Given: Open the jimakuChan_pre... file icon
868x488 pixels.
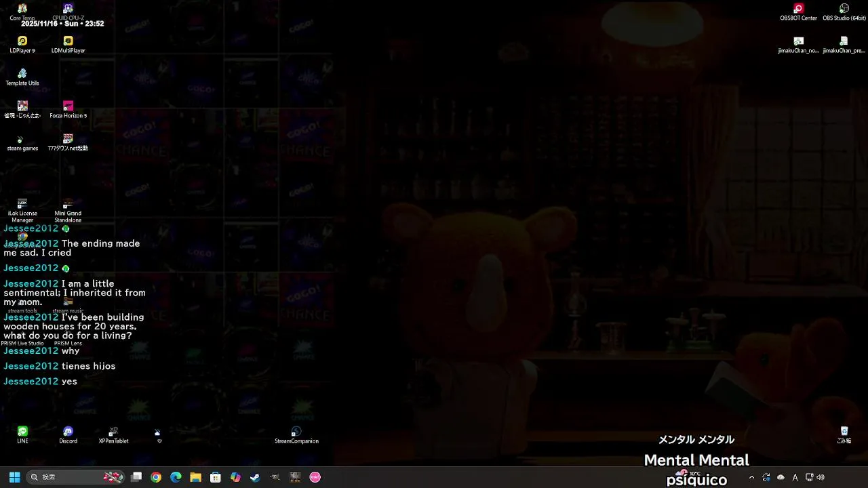Looking at the screenshot, I should click(x=844, y=45).
